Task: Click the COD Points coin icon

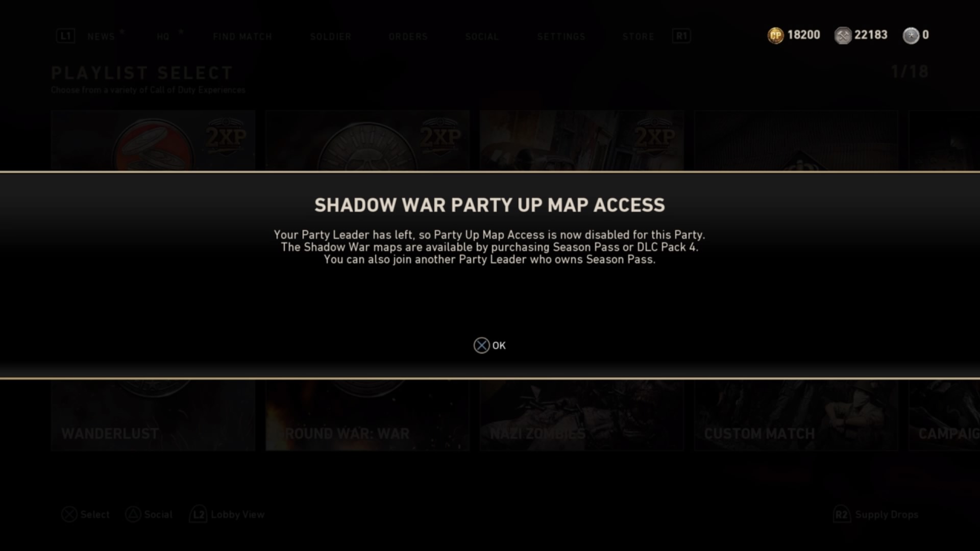Action: point(775,35)
